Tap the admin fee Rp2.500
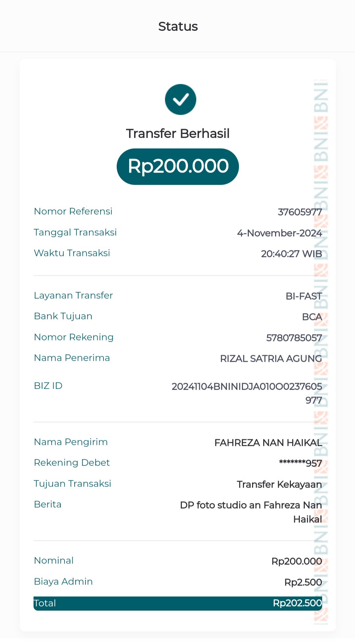The width and height of the screenshot is (355, 644). click(303, 583)
